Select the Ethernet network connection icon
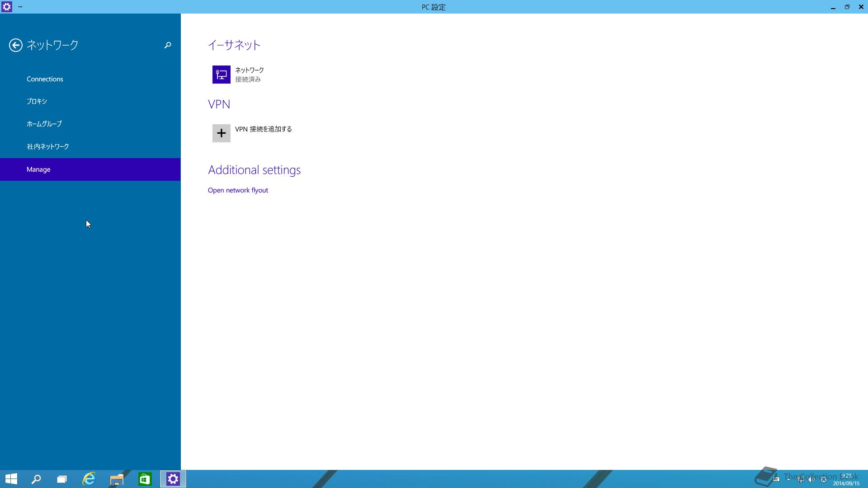The image size is (868, 488). (x=222, y=75)
